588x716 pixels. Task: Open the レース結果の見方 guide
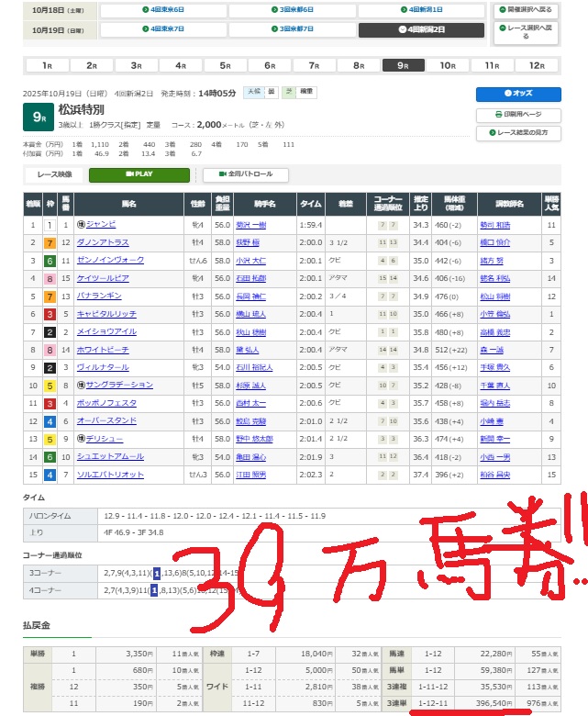pyautogui.click(x=518, y=133)
